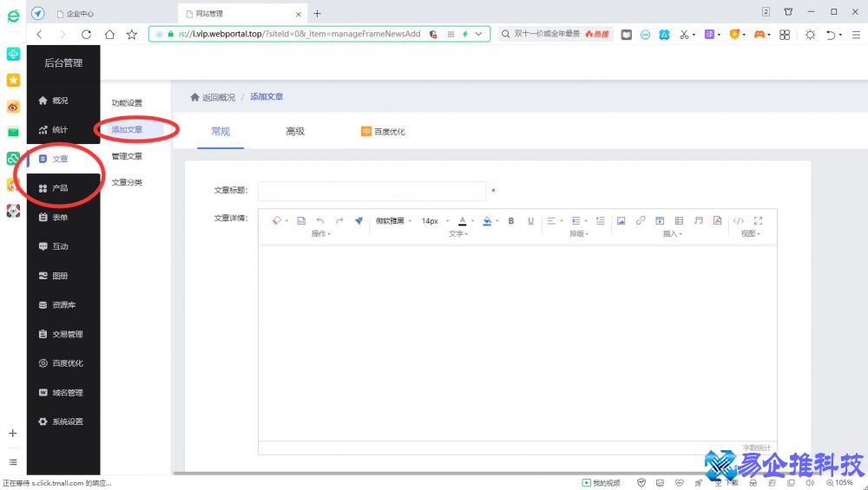Open a new browser tab with plus

317,13
